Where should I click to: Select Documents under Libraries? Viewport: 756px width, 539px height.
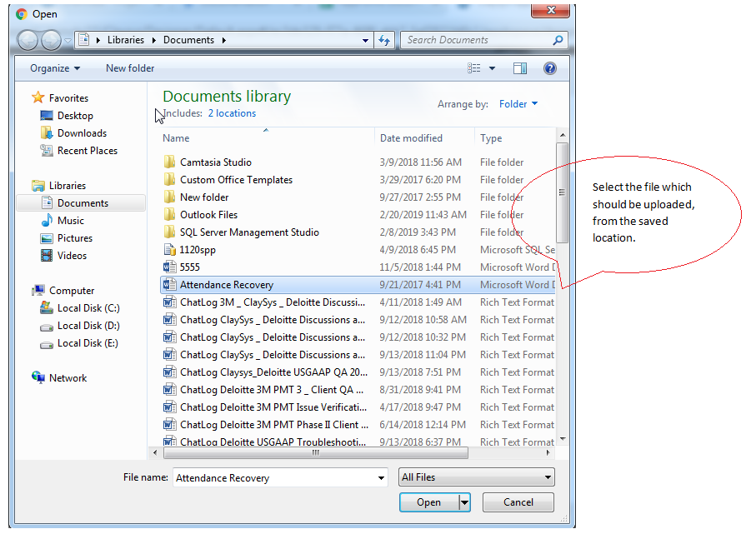click(81, 202)
